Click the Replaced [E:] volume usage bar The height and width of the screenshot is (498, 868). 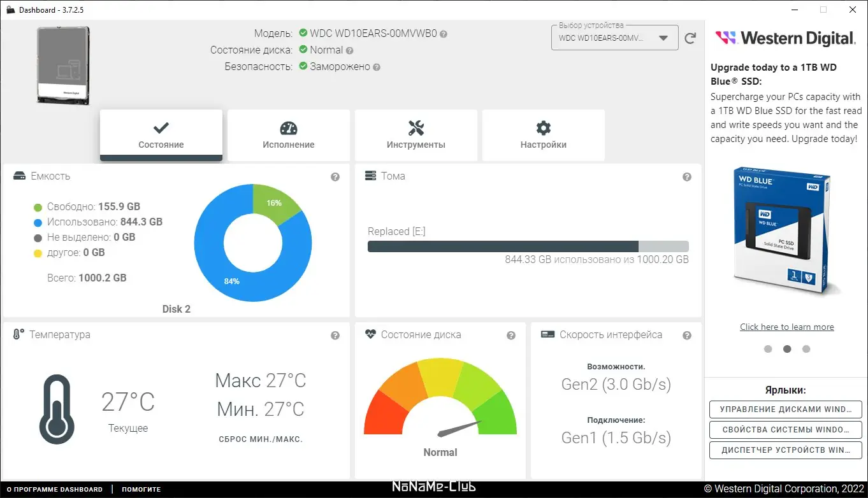(528, 246)
